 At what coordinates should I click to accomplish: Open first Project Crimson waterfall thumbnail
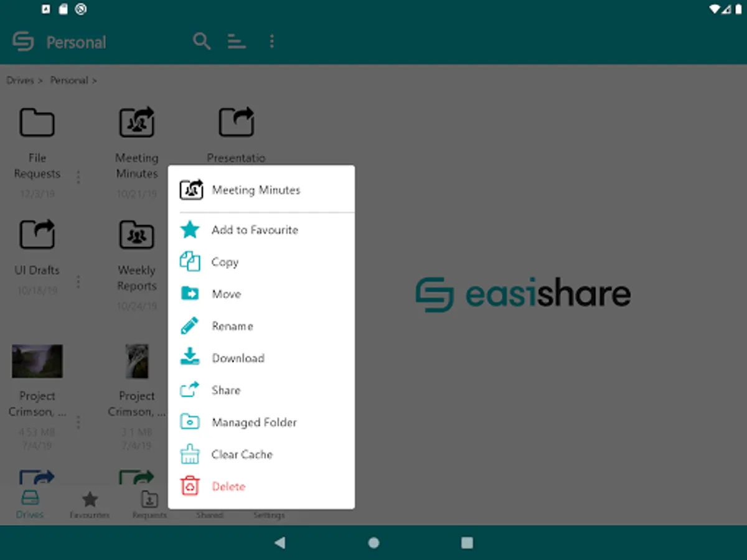(37, 362)
